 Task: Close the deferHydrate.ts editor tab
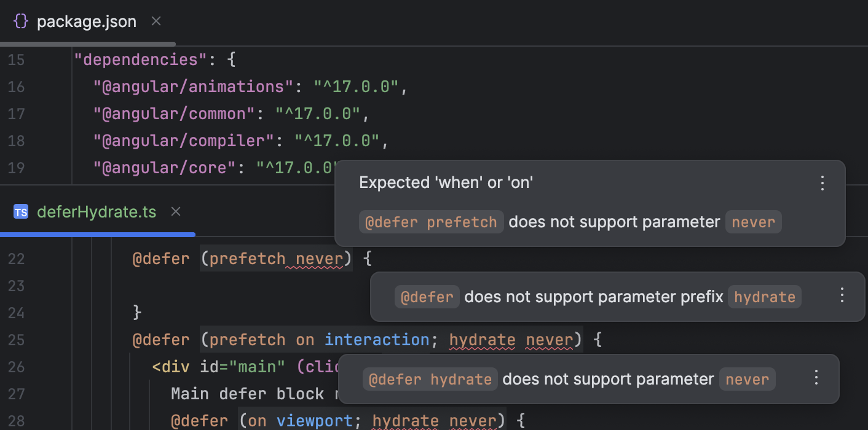(x=176, y=211)
